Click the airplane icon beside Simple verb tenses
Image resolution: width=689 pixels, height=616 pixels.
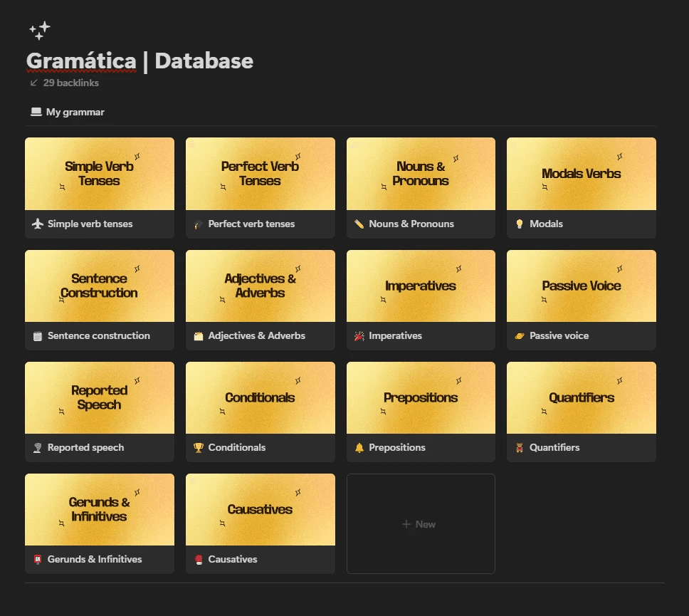(38, 224)
